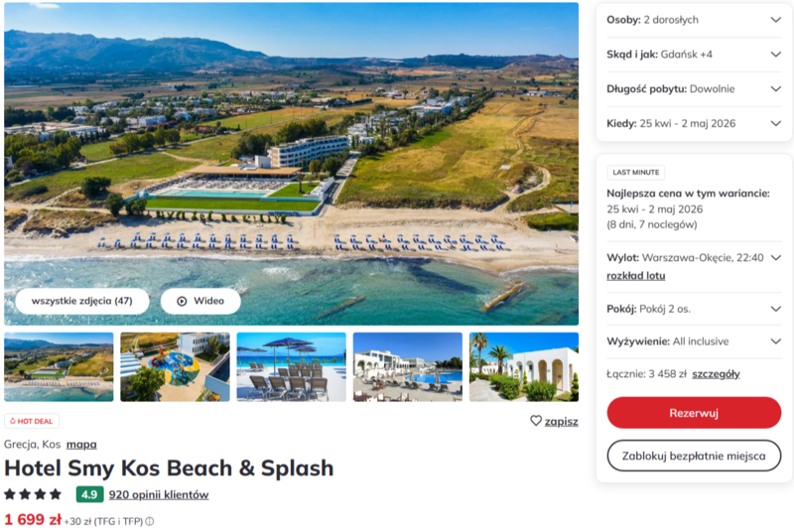This screenshot has height=532, width=794.
Task: View the rozkład lotu flight schedule
Action: coord(636,275)
